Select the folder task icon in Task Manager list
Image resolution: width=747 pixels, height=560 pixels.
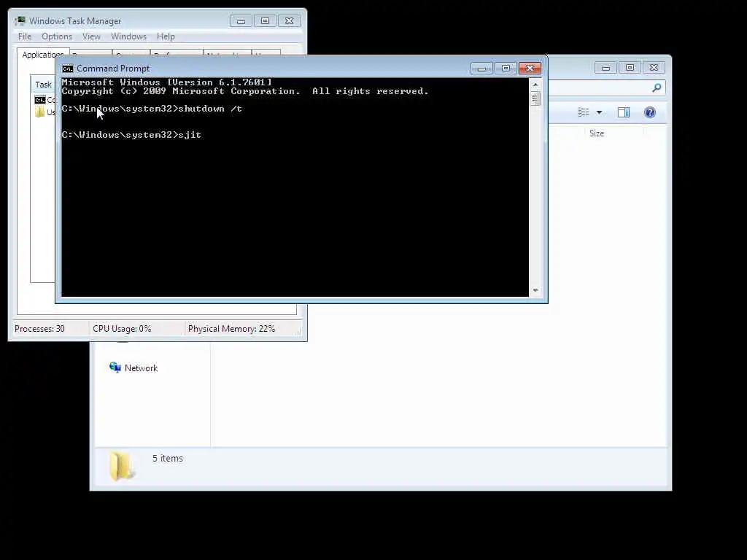(x=40, y=112)
